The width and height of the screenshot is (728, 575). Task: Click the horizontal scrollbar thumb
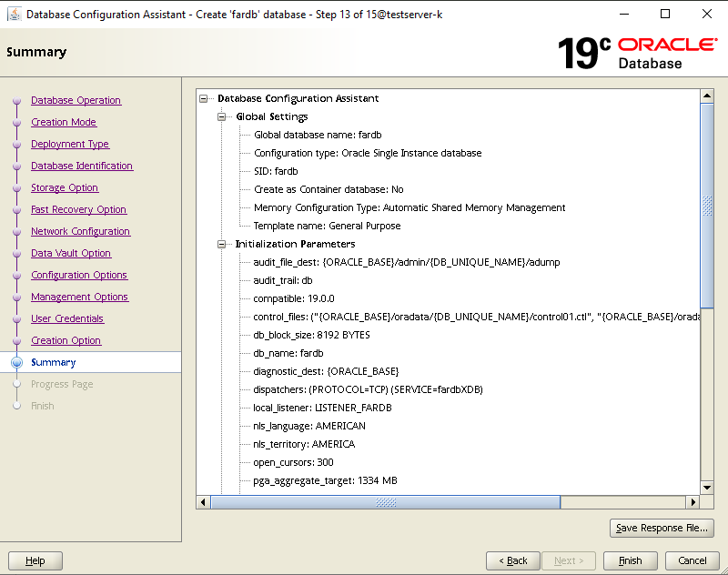[x=386, y=502]
